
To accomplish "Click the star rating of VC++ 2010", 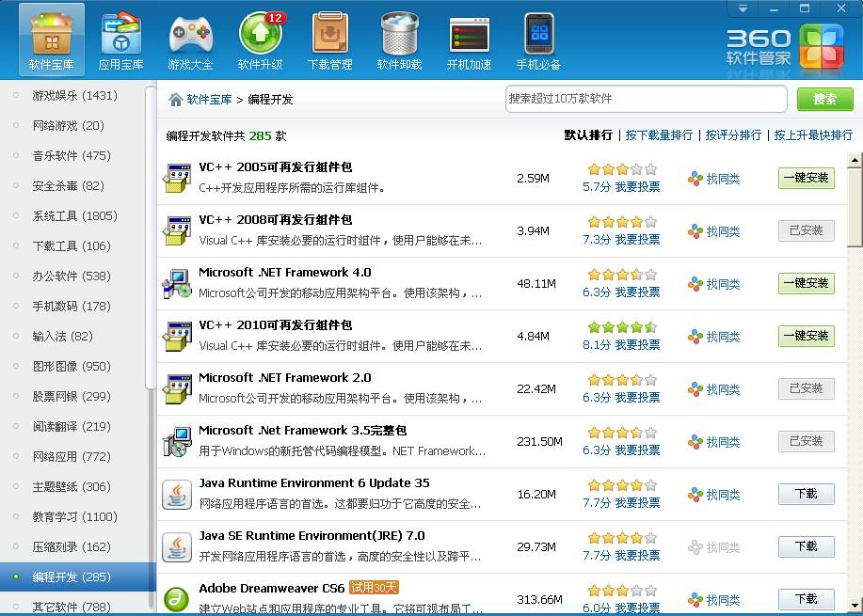I will pyautogui.click(x=622, y=328).
